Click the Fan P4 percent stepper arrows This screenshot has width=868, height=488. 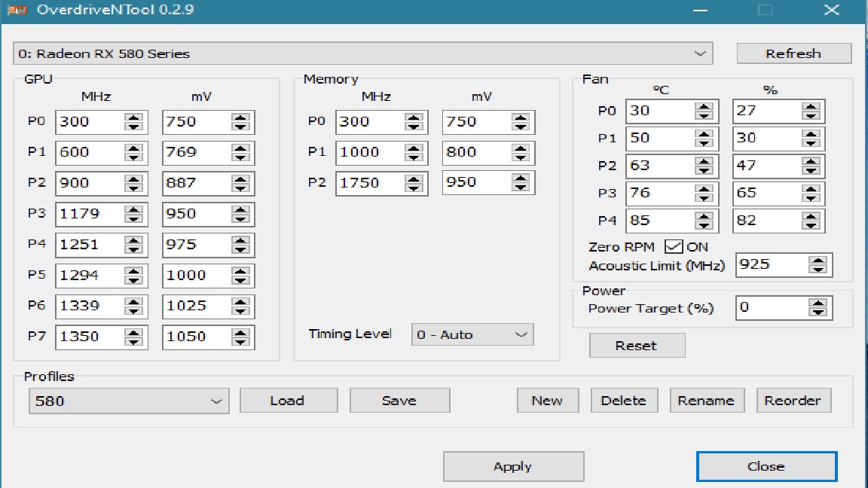[x=811, y=221]
